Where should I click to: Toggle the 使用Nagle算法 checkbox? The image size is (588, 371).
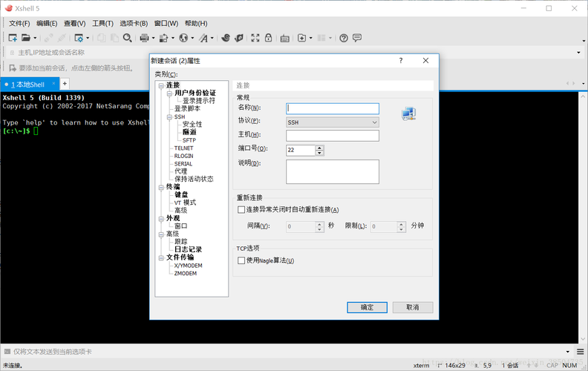[x=241, y=260]
